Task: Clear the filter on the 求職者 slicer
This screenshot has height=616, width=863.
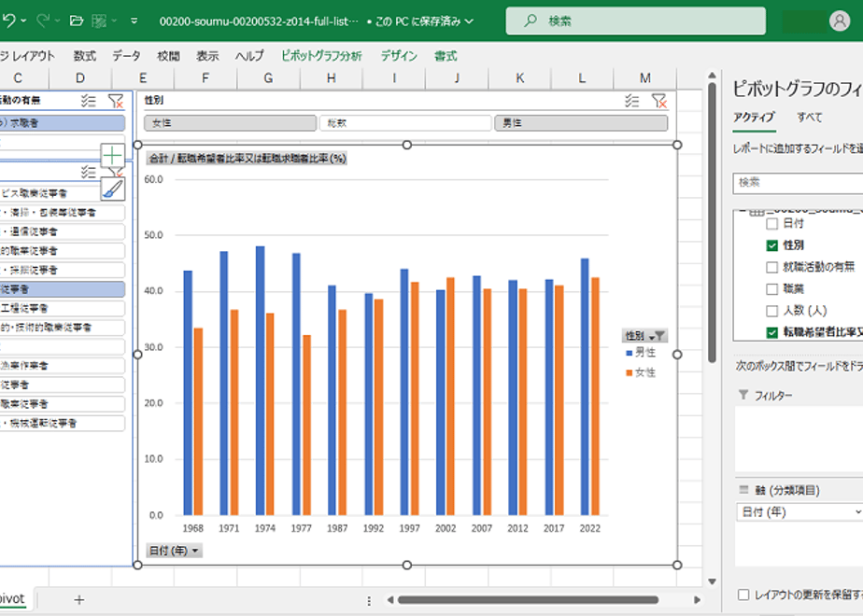Action: pyautogui.click(x=116, y=101)
